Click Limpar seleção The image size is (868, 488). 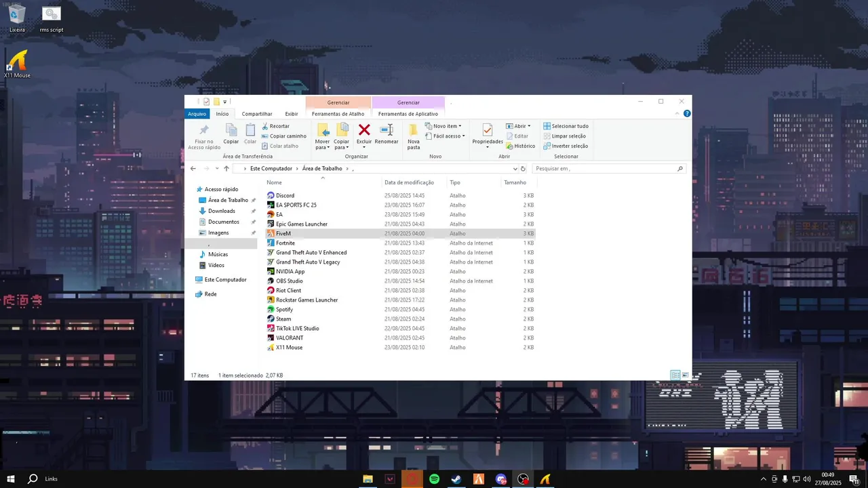click(564, 136)
